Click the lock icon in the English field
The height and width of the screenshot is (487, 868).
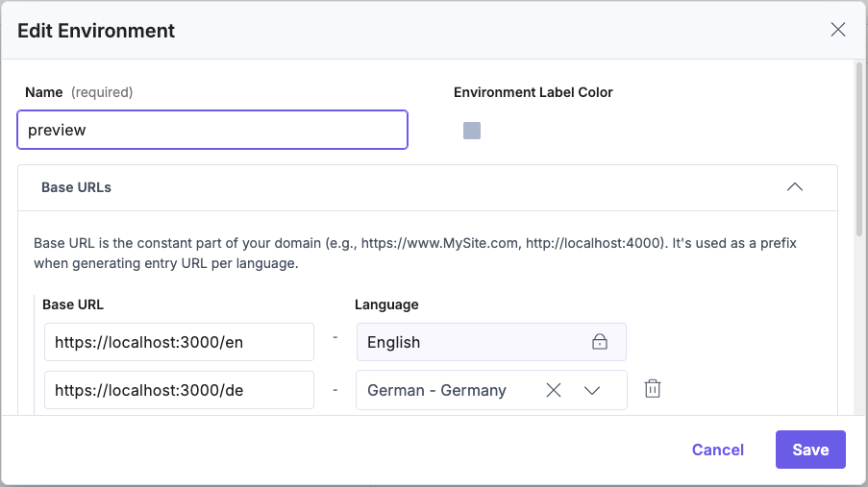(600, 342)
